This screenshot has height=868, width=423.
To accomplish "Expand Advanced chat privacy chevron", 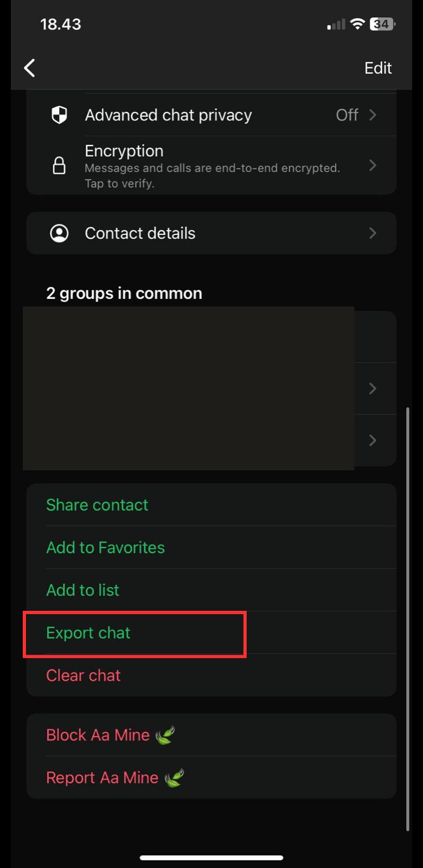I will [x=373, y=115].
